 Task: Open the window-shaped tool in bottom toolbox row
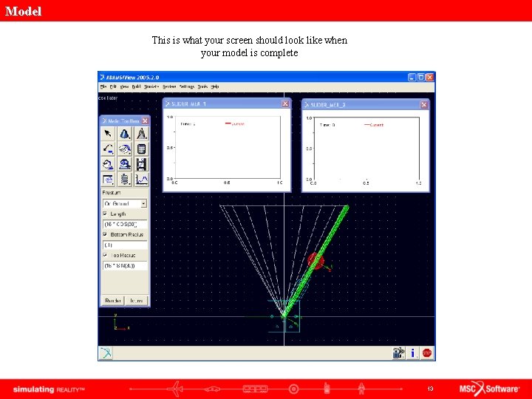click(108, 180)
